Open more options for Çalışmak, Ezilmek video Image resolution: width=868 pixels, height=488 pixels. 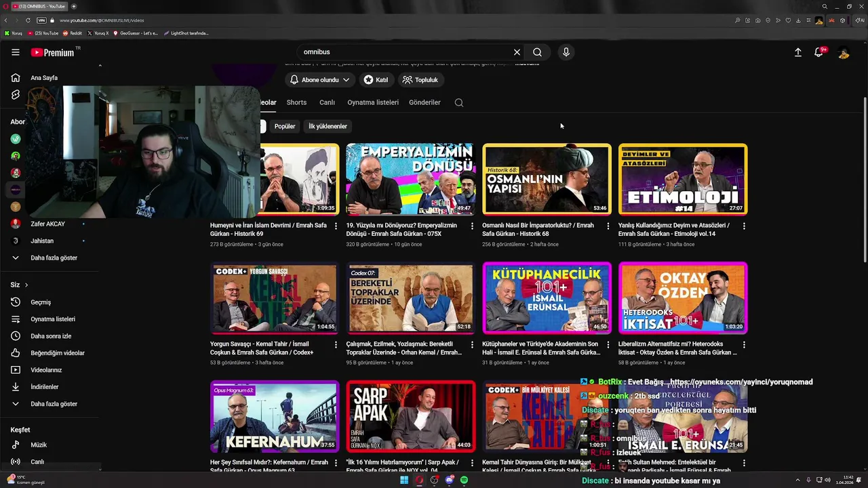pos(472,344)
